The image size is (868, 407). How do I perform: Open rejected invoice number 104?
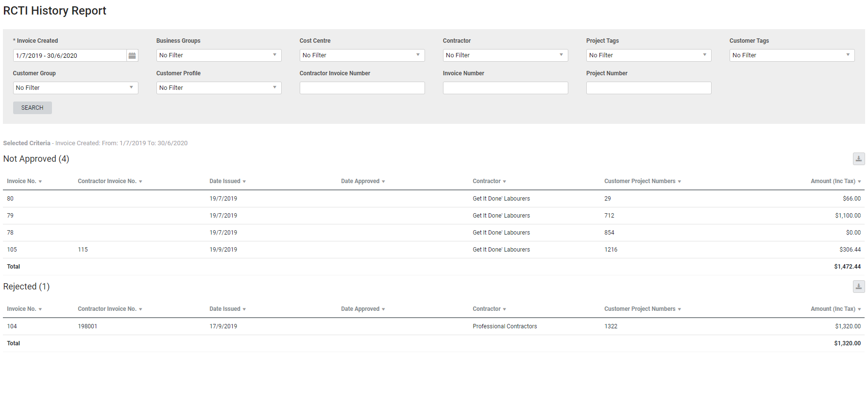pos(12,326)
